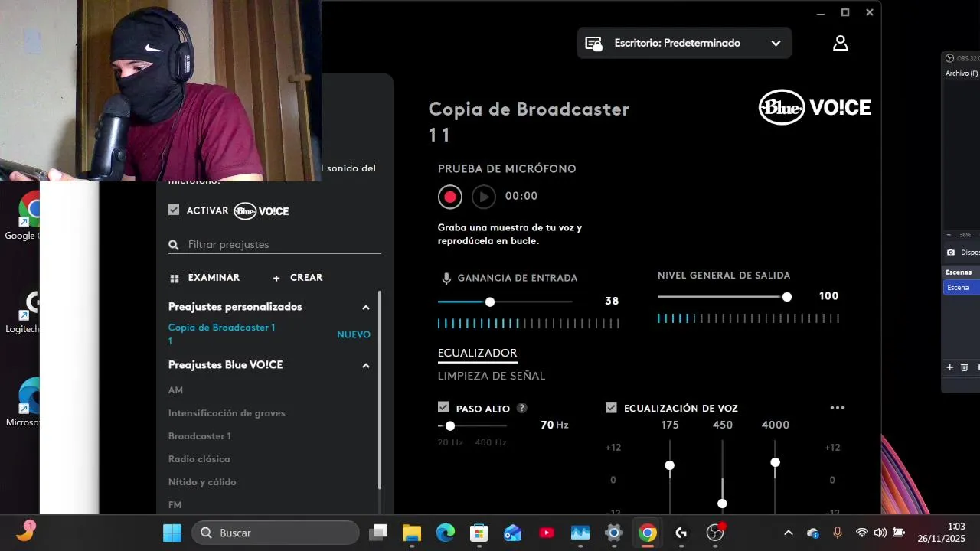The image size is (980, 551).
Task: Click the Examinar presets button
Action: pyautogui.click(x=205, y=278)
